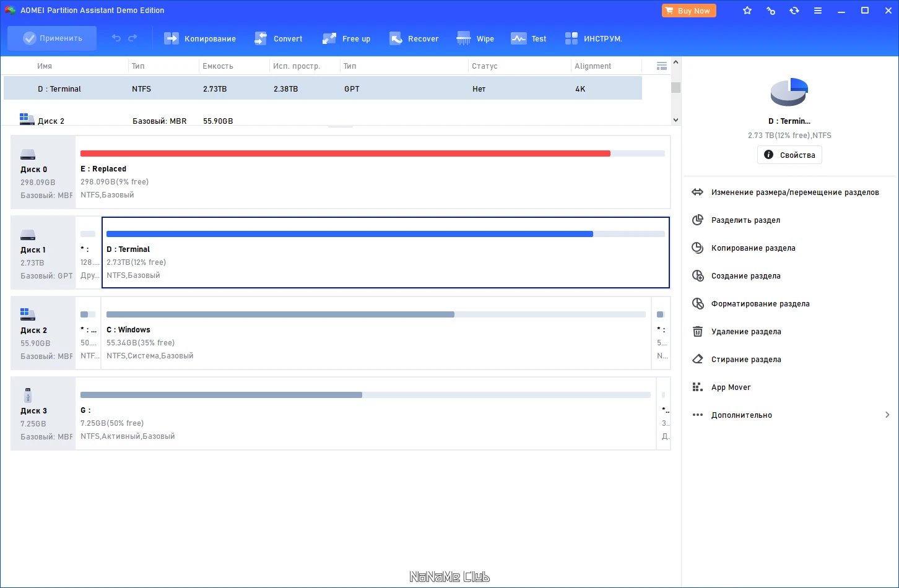This screenshot has height=588, width=899.
Task: Click the 4K alignment cell
Action: point(580,89)
